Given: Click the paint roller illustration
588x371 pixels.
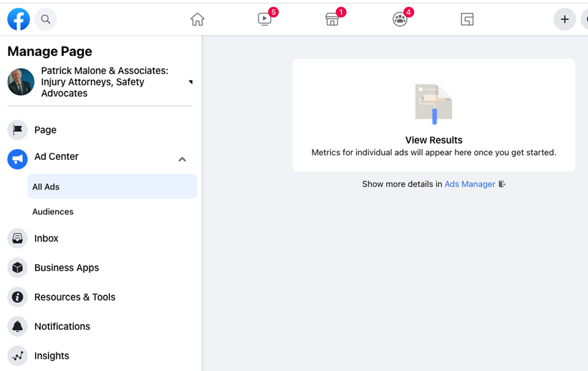Looking at the screenshot, I should point(434,104).
